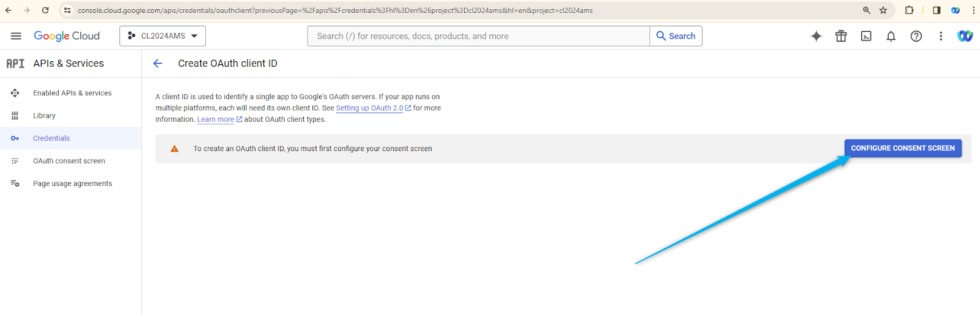
Task: Open the browser extensions puzzle icon
Action: [909, 10]
